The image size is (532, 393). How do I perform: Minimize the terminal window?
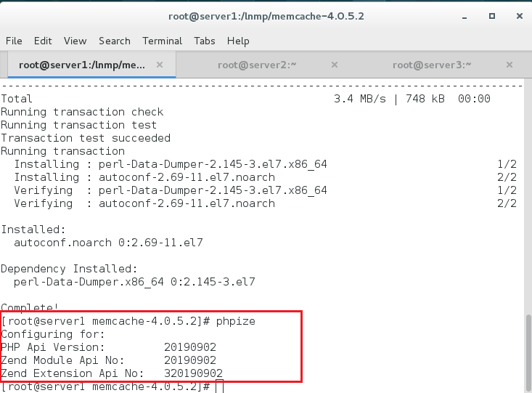(x=465, y=16)
